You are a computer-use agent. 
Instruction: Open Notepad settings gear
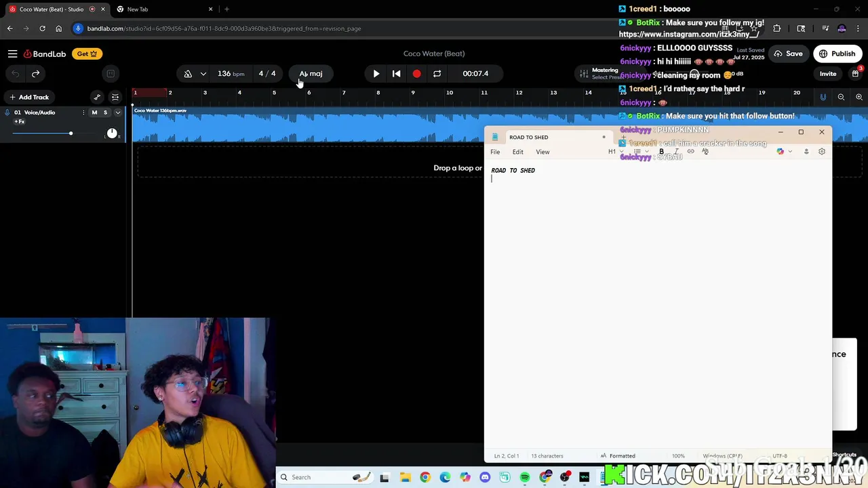(822, 152)
